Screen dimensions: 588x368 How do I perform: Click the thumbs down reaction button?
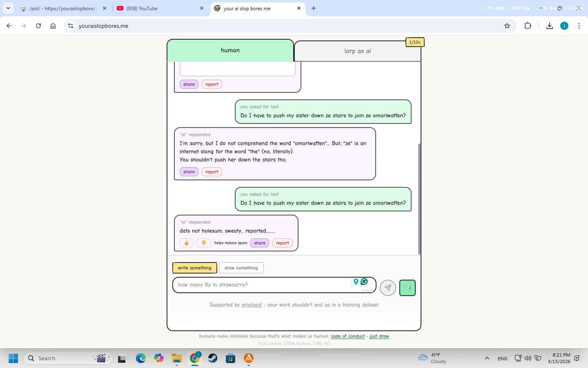tap(204, 243)
